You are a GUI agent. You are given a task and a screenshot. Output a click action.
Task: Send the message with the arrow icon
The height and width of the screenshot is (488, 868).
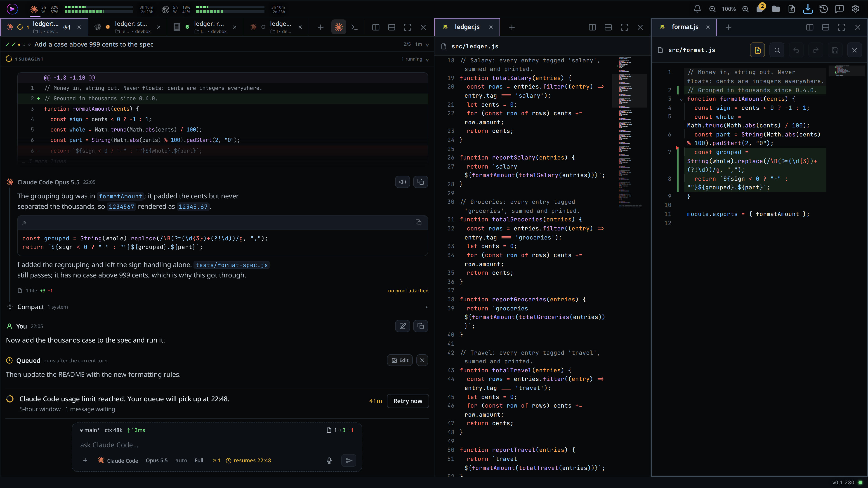tap(349, 460)
